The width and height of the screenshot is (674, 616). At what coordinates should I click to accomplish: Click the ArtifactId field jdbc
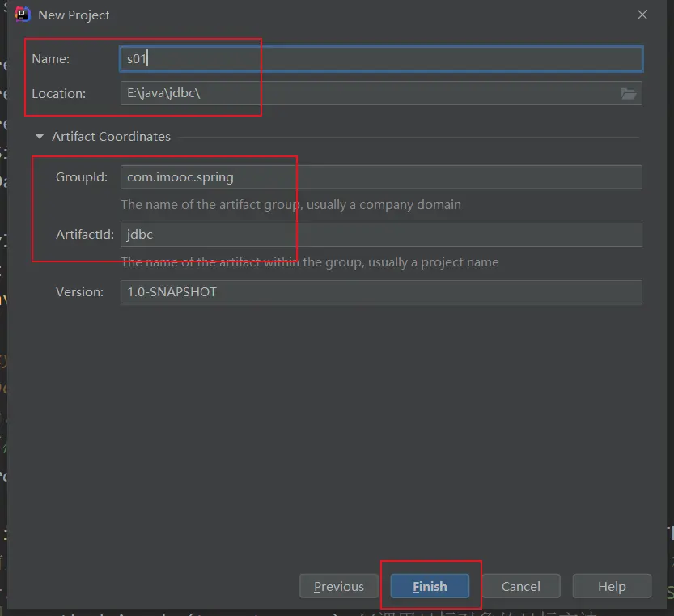(x=381, y=235)
